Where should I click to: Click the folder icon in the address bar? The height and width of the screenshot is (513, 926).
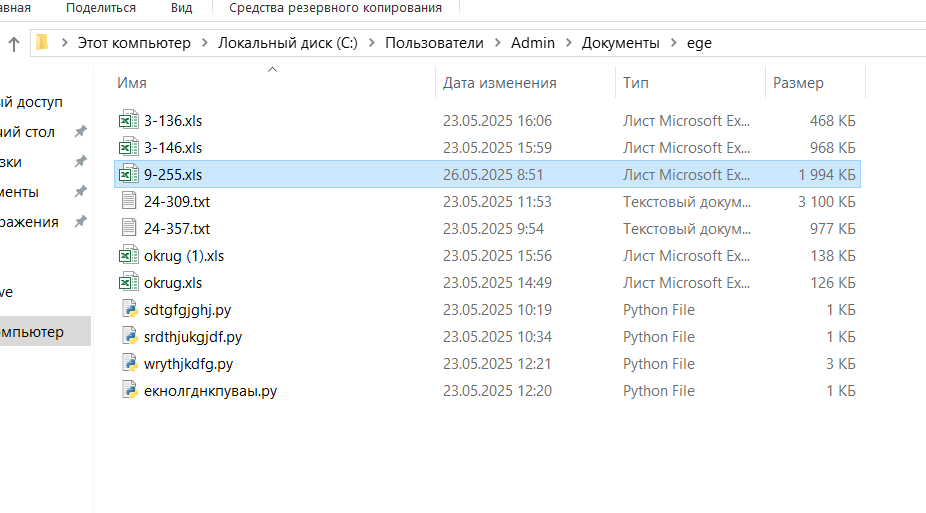(x=42, y=43)
